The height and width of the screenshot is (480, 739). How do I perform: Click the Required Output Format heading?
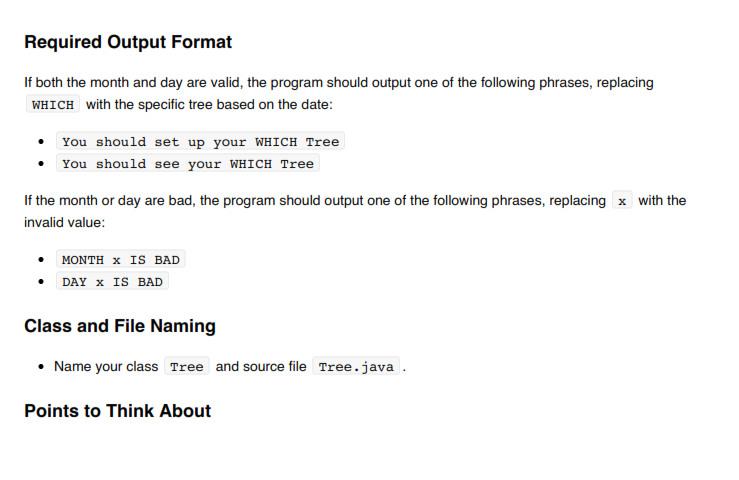pos(128,42)
